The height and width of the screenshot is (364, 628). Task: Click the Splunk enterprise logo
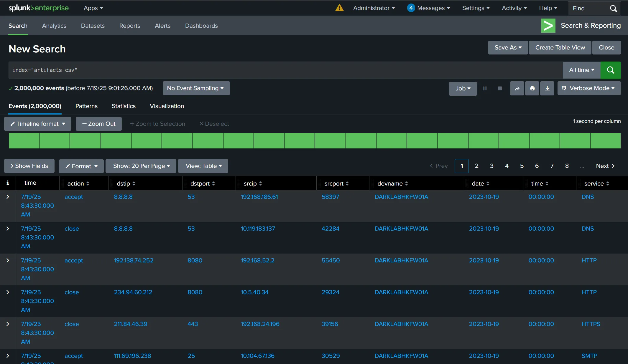click(x=39, y=8)
